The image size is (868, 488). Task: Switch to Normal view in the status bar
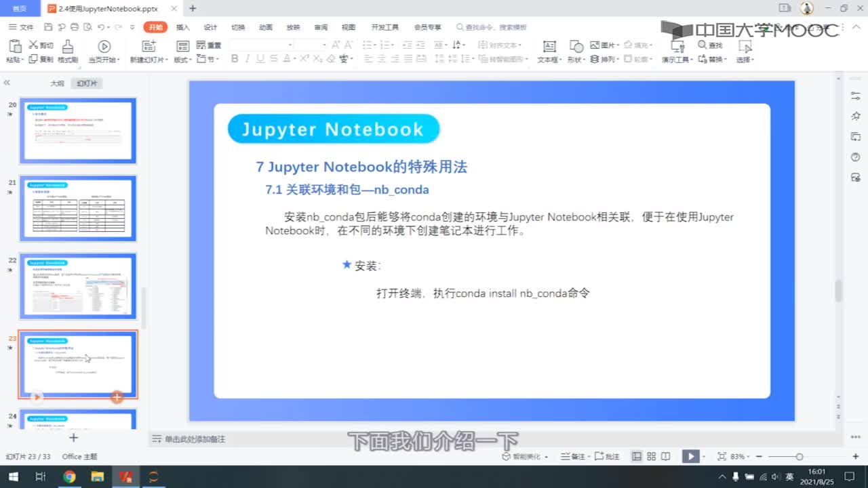[637, 456]
